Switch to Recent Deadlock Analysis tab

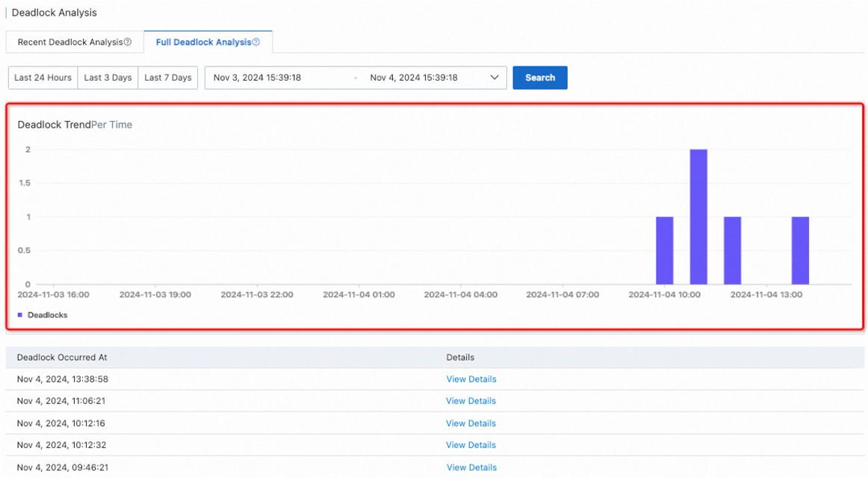(x=75, y=42)
